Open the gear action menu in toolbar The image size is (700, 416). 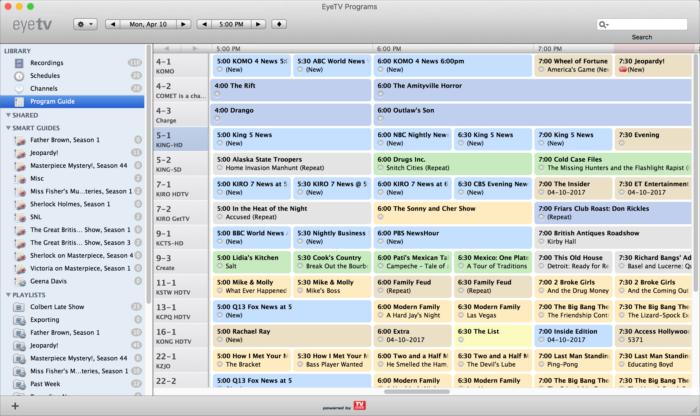click(85, 24)
